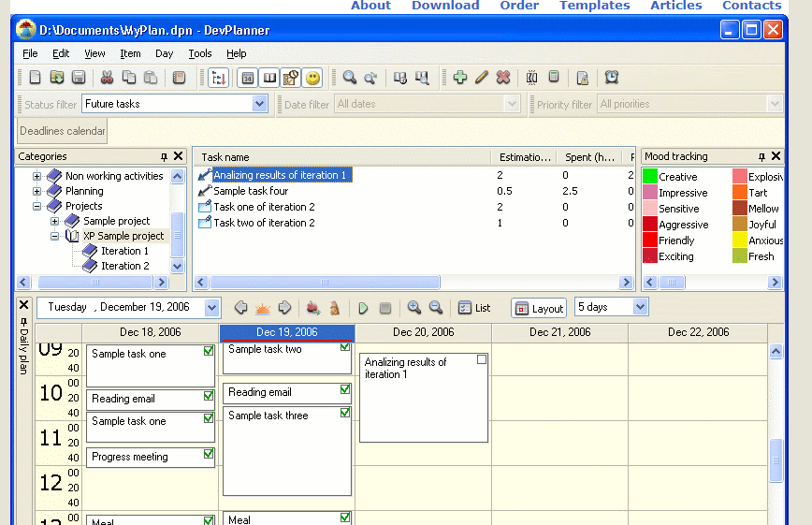This screenshot has height=525, width=812.
Task: Open the Status filter dropdown
Action: coord(260,104)
